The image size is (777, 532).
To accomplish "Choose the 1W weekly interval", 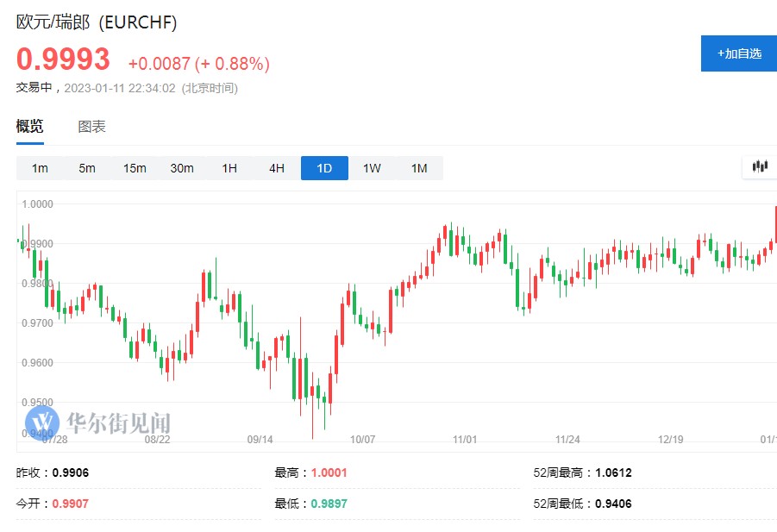I will coord(372,168).
